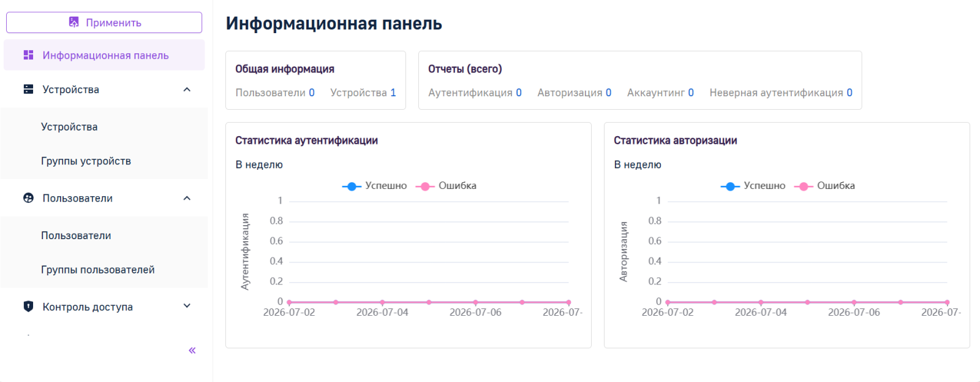Viewport: 980px width, 382px height.
Task: Click the Контроль доступа shield icon
Action: [28, 307]
